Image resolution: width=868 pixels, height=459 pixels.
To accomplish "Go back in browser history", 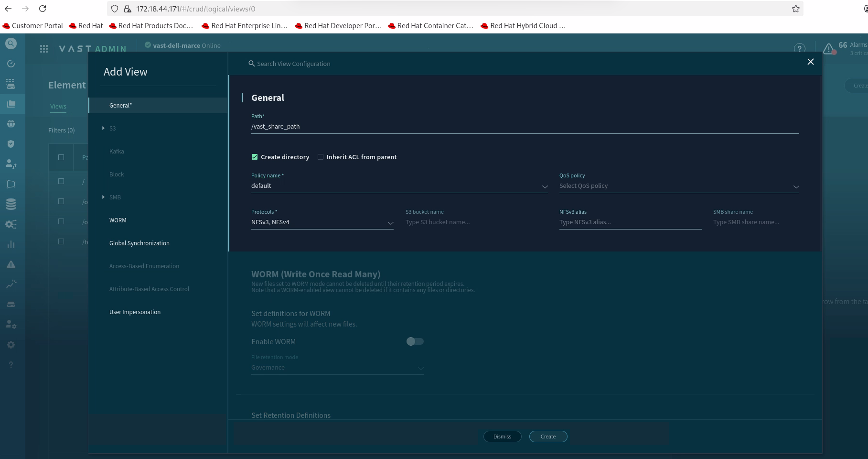I will click(8, 9).
